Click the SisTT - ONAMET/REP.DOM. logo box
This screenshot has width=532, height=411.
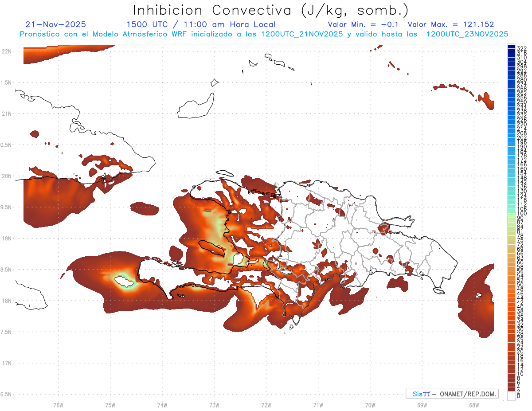[x=452, y=394]
